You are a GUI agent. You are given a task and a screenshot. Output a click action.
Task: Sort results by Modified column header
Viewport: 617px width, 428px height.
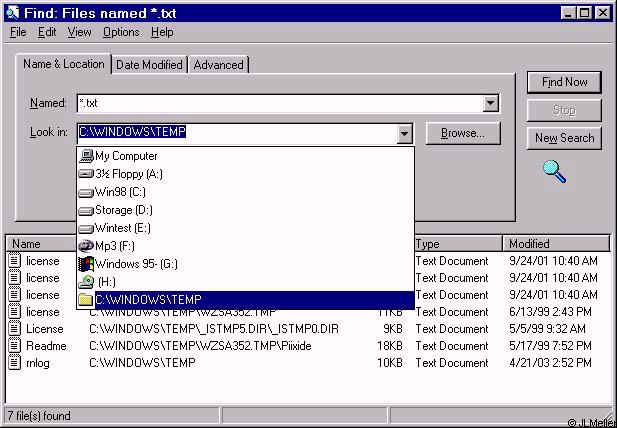pos(556,244)
